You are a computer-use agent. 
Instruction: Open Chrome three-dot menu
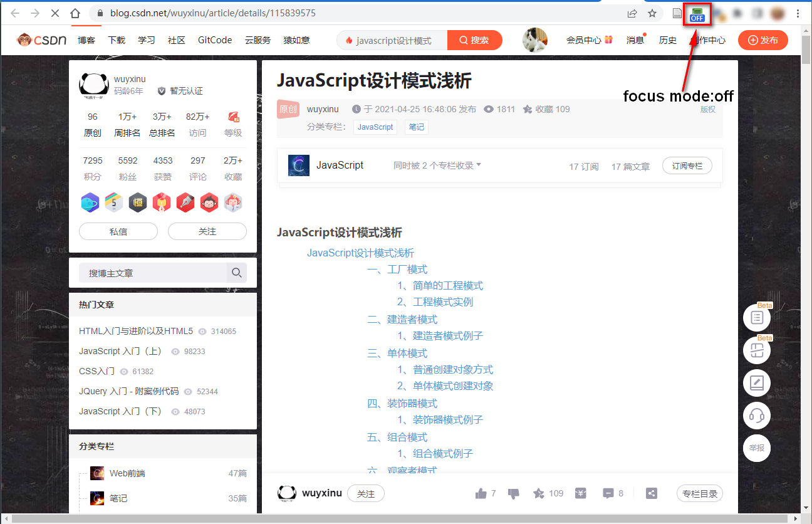tap(798, 13)
